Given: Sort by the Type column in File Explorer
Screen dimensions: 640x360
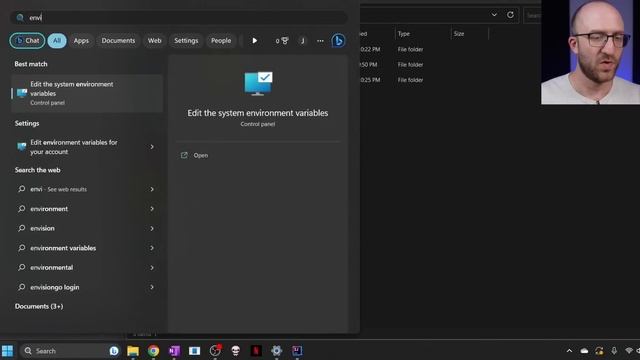Looking at the screenshot, I should [x=404, y=33].
